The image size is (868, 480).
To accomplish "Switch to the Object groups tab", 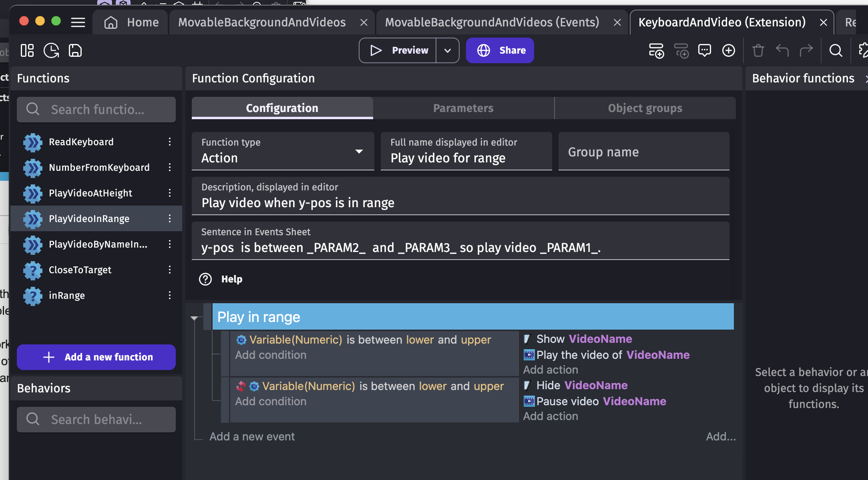I will point(645,108).
